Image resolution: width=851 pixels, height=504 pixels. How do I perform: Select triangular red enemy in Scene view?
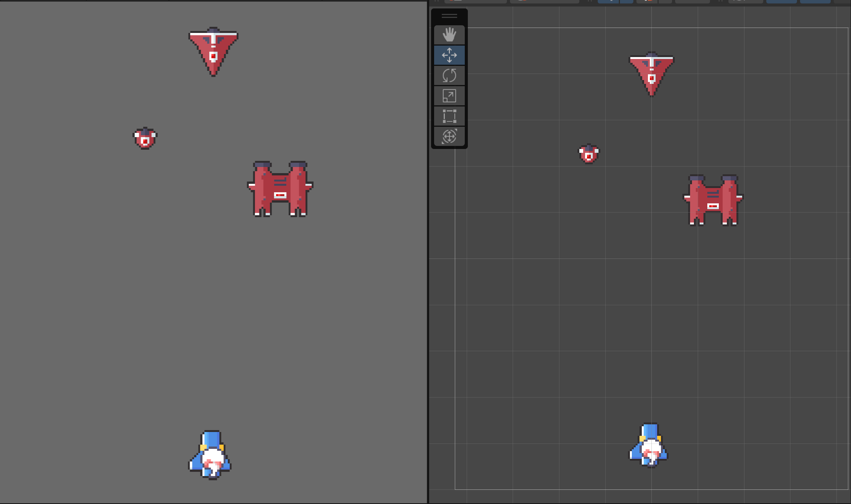[651, 72]
